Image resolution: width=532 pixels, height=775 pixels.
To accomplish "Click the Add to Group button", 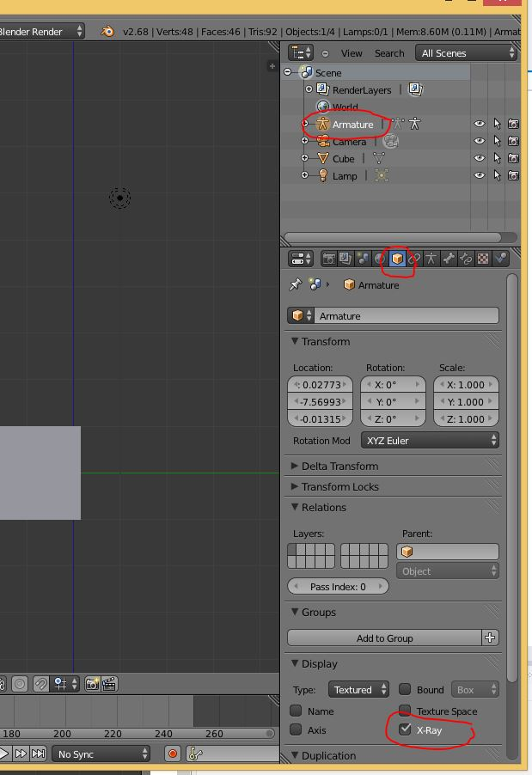I will [384, 638].
